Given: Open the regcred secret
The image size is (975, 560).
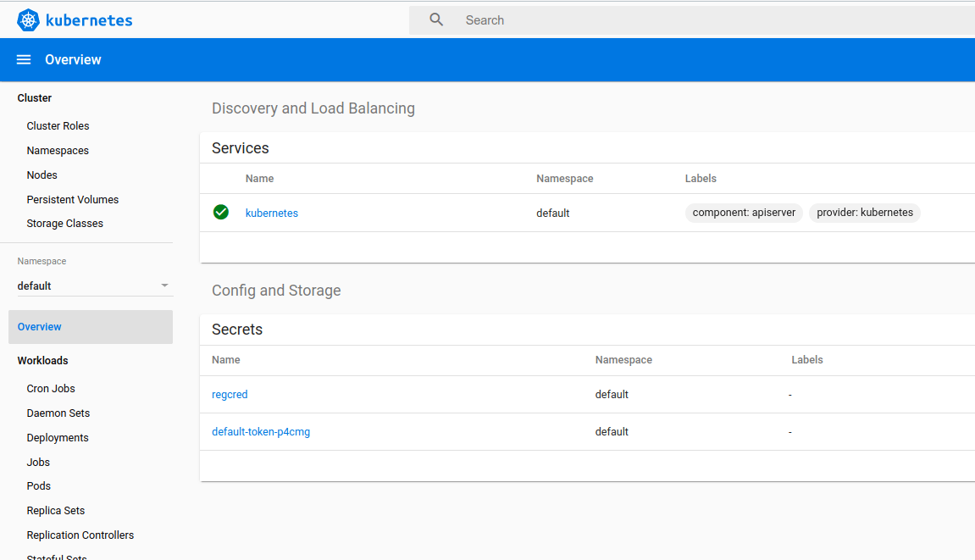Looking at the screenshot, I should click(x=229, y=394).
